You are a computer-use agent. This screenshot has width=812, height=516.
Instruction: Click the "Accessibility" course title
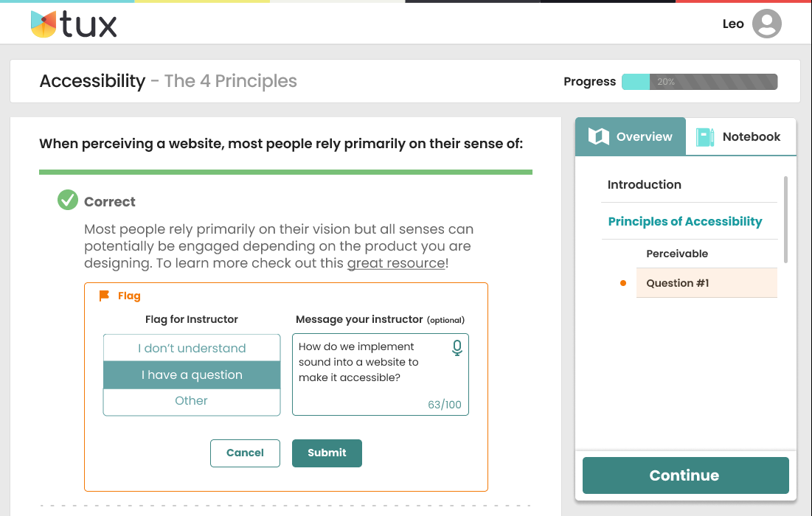[92, 81]
